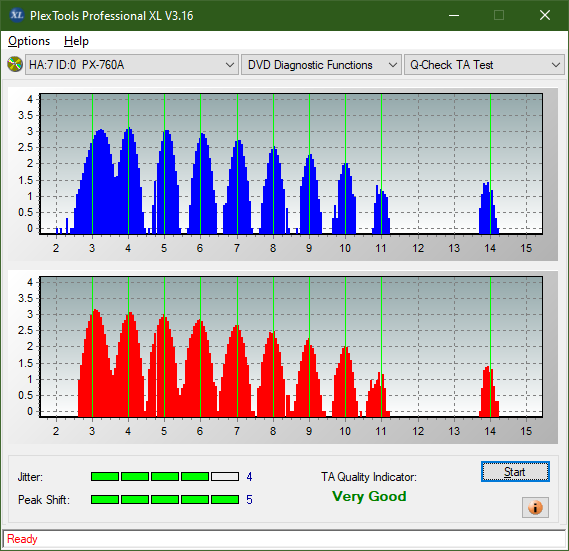Click the PlexTools Professional XL V3.16 title text
The width and height of the screenshot is (569, 551).
pos(112,16)
